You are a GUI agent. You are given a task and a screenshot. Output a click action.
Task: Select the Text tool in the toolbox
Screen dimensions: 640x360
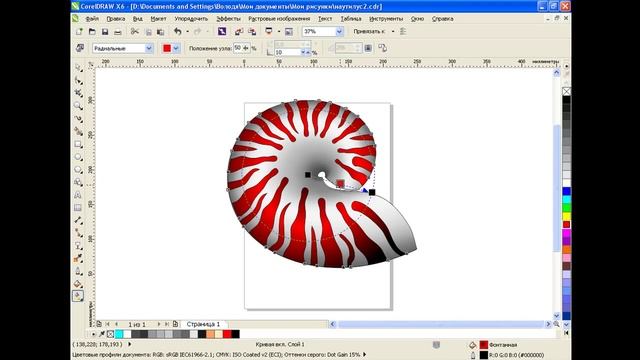[x=78, y=195]
